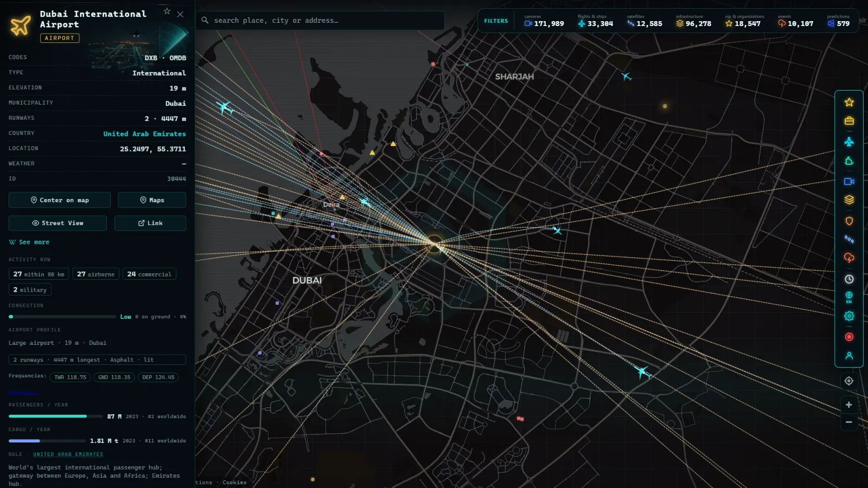
Task: Zoom in with the plus button
Action: coord(849,404)
